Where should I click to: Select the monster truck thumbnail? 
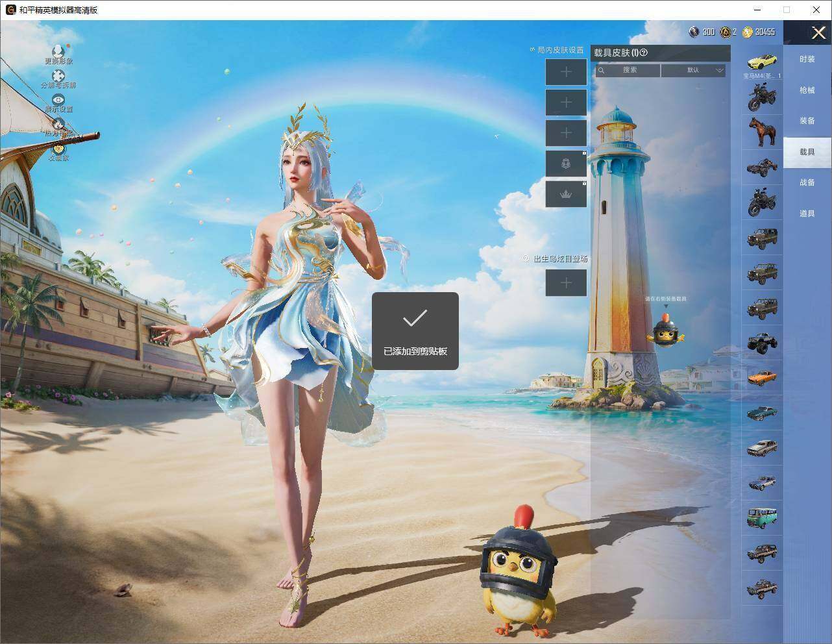(762, 342)
